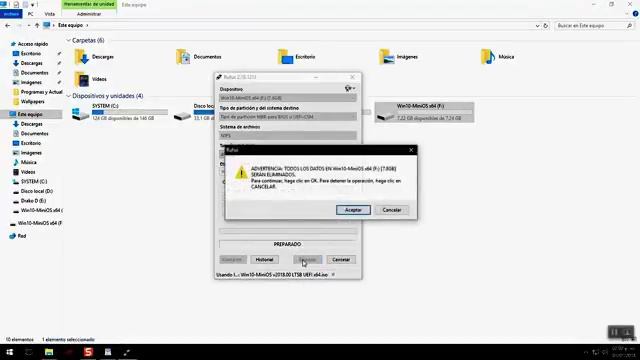Go back with Explorer back arrow

pos(7,25)
